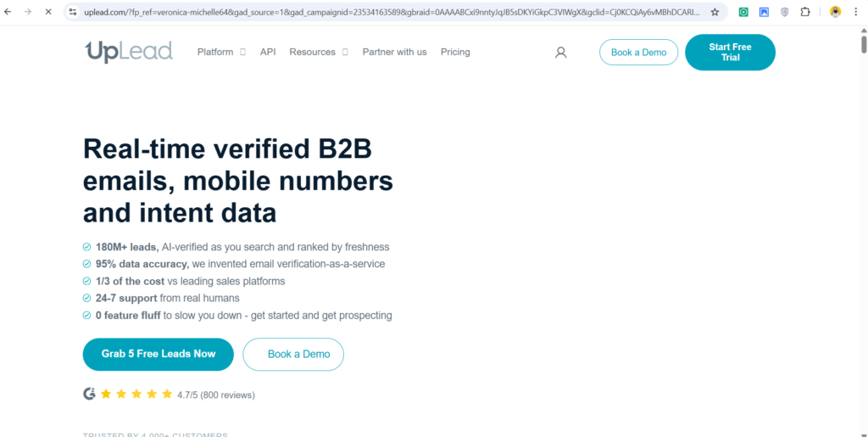Click the G2 review badge icon
The image size is (868, 437).
89,394
